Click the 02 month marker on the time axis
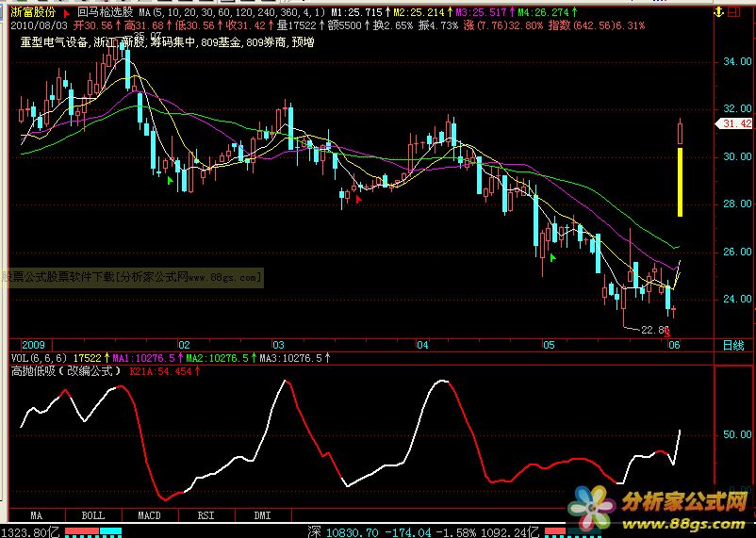Viewport: 756px width, 538px height. point(184,345)
